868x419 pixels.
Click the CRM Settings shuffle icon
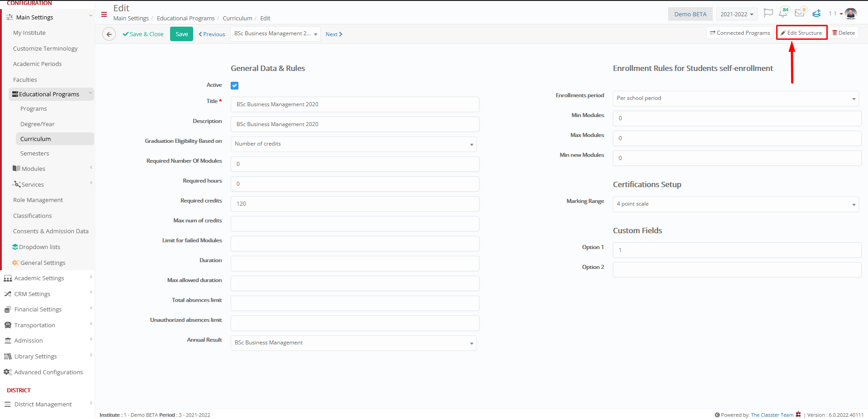pyautogui.click(x=8, y=294)
